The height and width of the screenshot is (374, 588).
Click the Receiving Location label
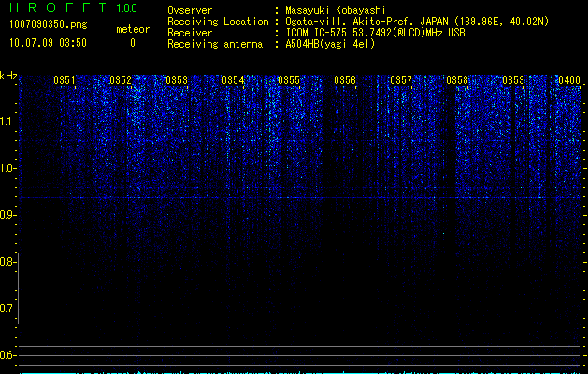click(x=218, y=22)
